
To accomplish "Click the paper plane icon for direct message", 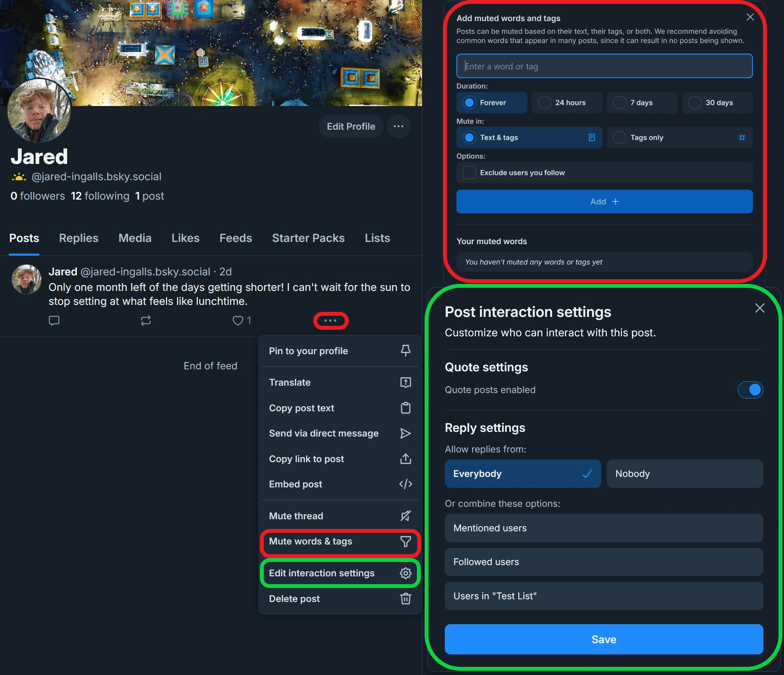I will (x=405, y=433).
